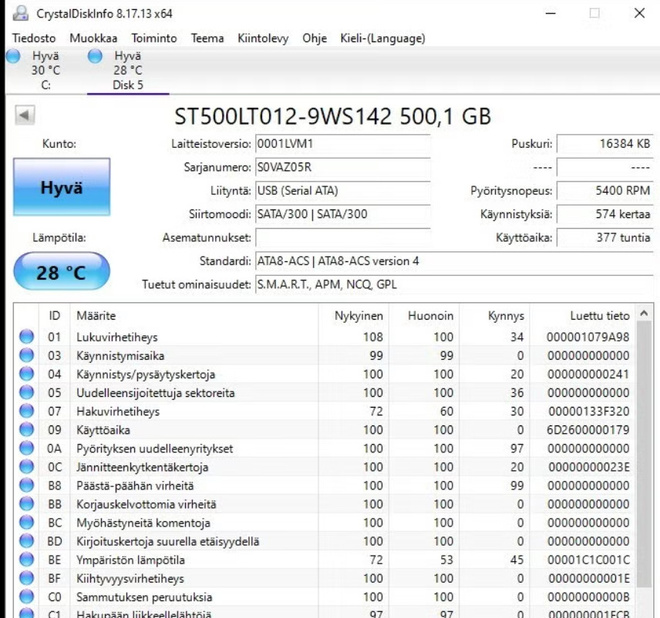
Task: Select the Lukuvirhetiheys attribute name
Action: point(117,337)
